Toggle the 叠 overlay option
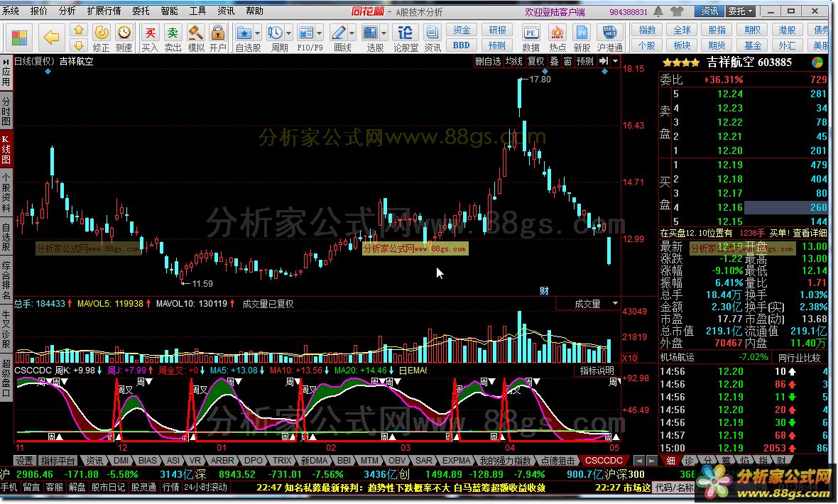 tap(554, 62)
